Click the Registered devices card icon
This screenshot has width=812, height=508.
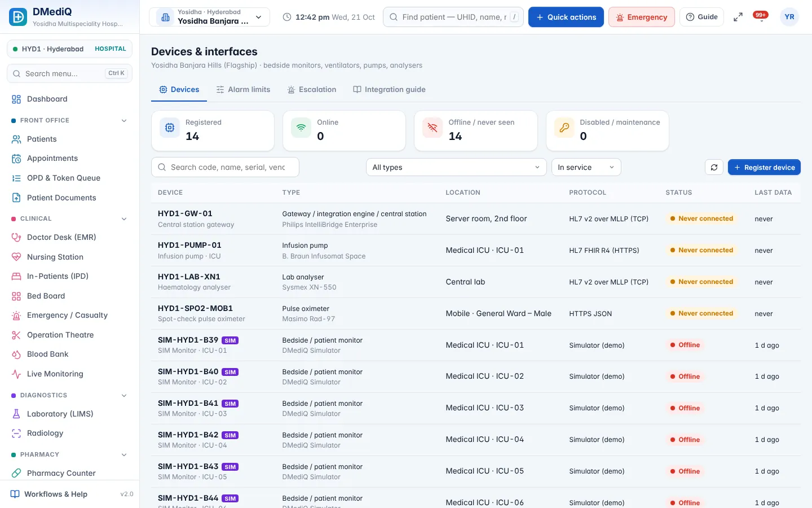point(170,128)
